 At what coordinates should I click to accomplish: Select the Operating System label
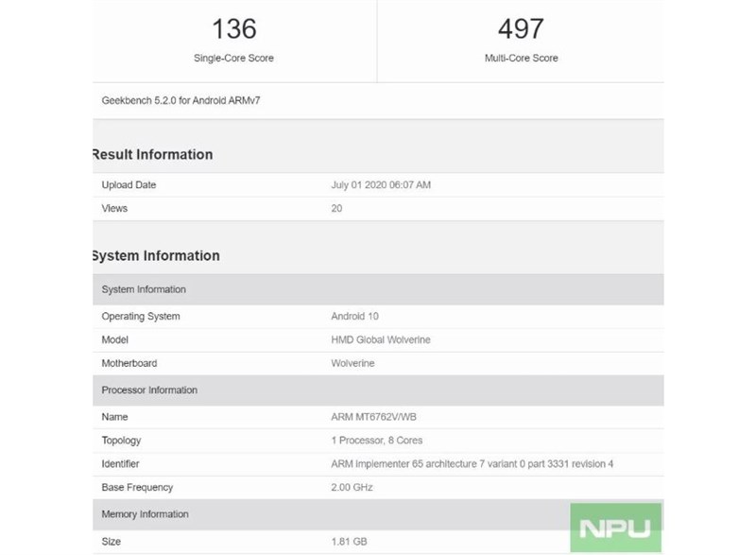[x=141, y=317]
